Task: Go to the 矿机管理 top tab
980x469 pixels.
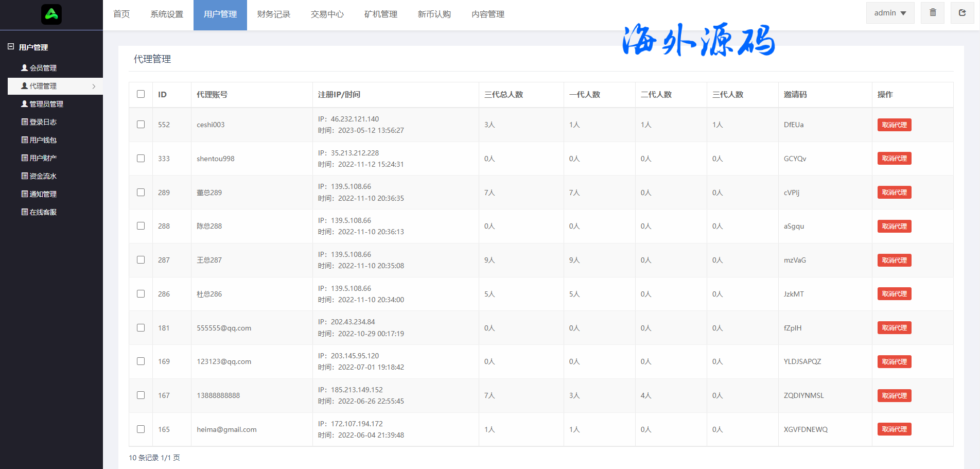Action: [380, 14]
